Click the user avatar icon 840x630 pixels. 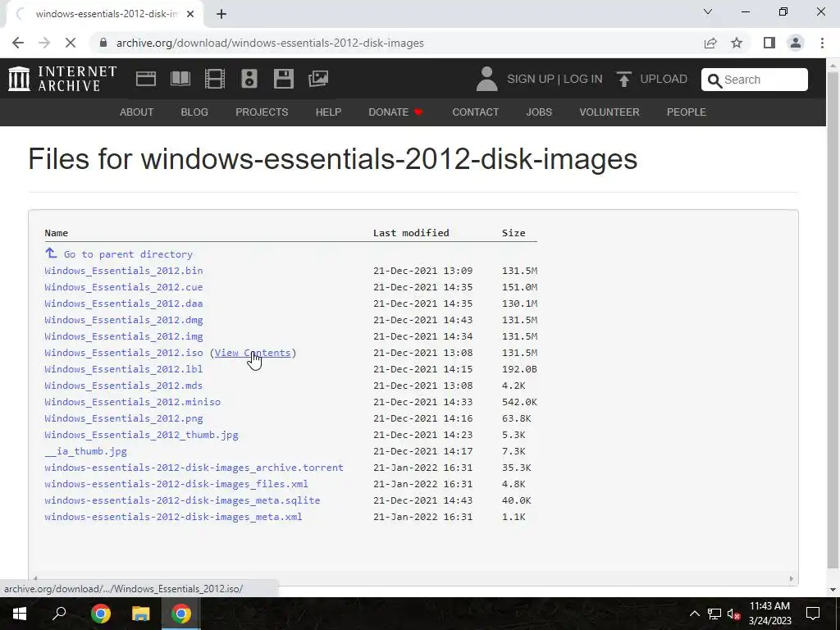486,79
